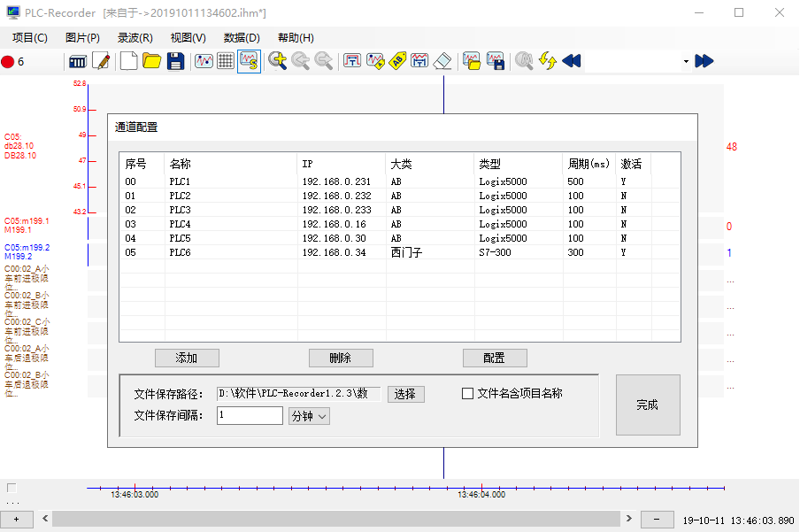Click the yellow AB tag icon
Screen dimensions: 800x532
pyautogui.click(x=397, y=61)
